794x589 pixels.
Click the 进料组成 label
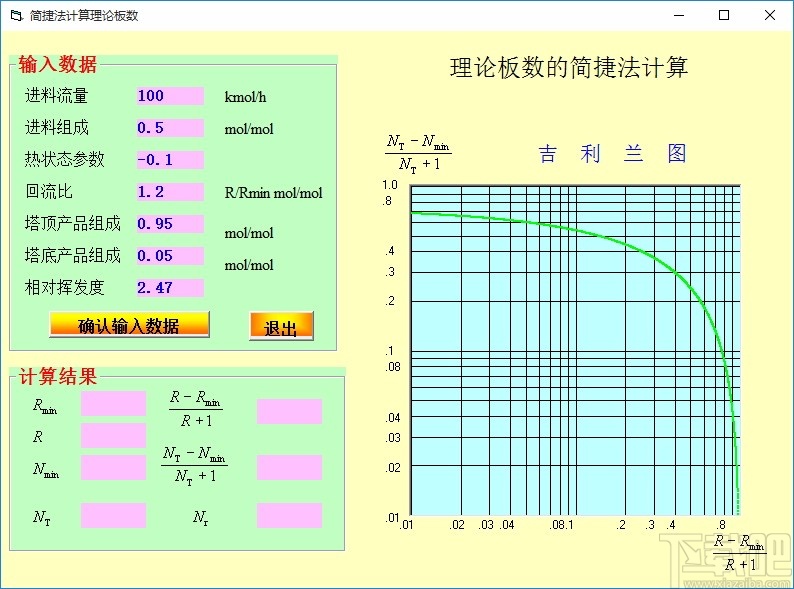pyautogui.click(x=57, y=128)
